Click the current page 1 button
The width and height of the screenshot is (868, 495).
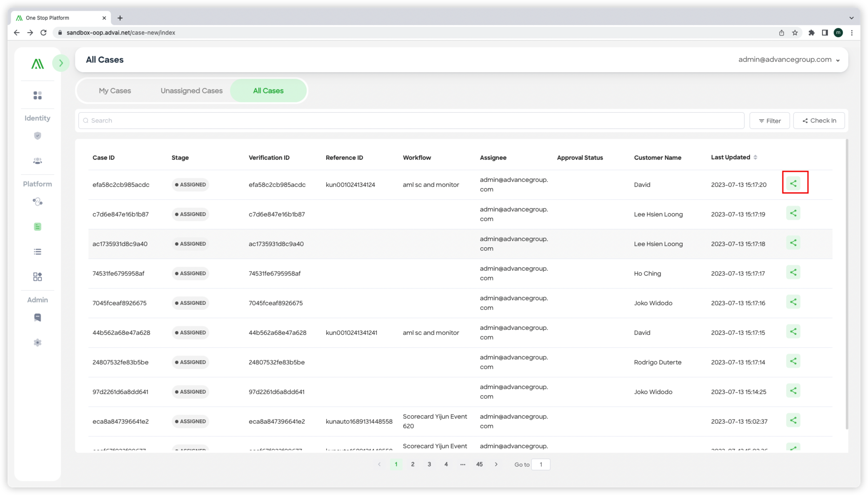click(x=396, y=464)
